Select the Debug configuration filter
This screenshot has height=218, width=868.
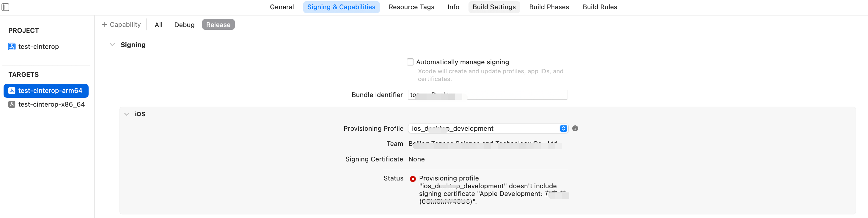[x=184, y=25]
